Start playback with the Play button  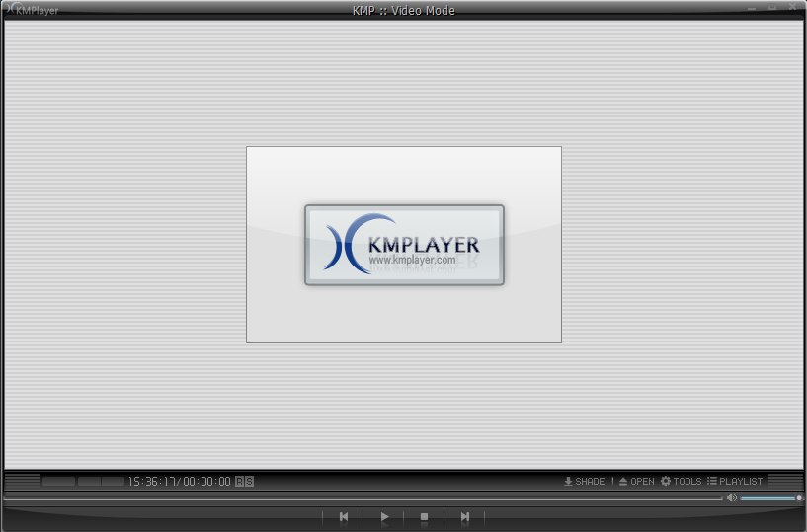point(384,516)
